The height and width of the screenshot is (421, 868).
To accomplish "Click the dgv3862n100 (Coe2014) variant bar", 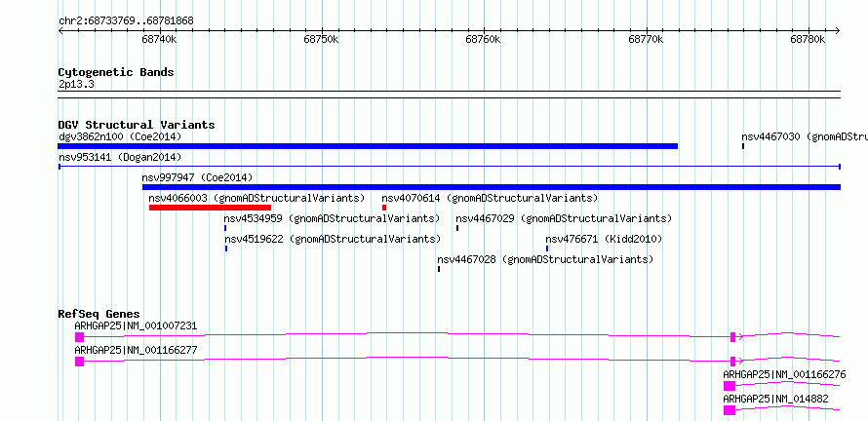I will (368, 146).
